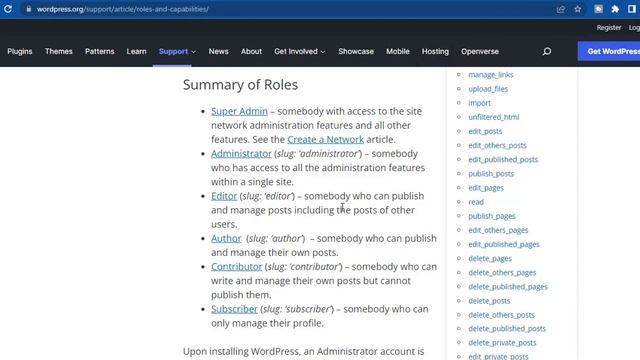Open Patterns in the navigation bar
640x360 pixels.
[100, 51]
